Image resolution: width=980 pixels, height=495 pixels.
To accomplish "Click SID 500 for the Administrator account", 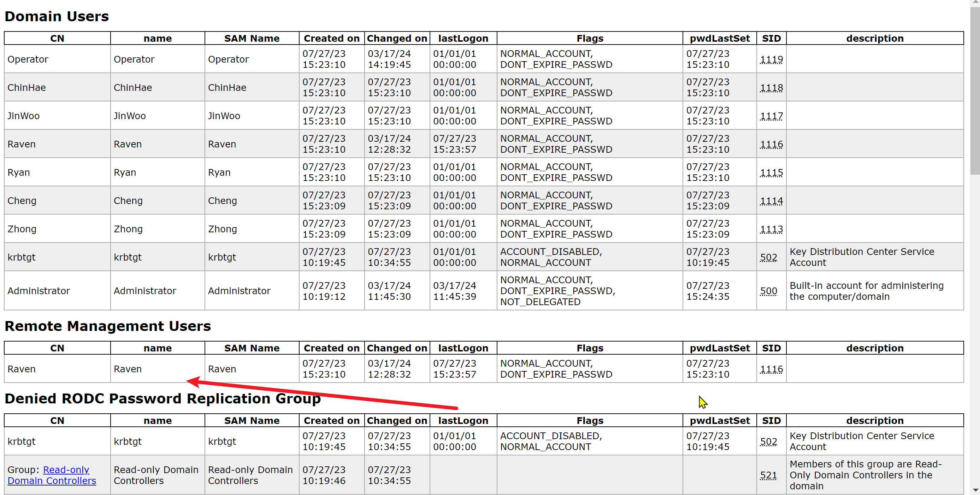I will click(x=768, y=291).
